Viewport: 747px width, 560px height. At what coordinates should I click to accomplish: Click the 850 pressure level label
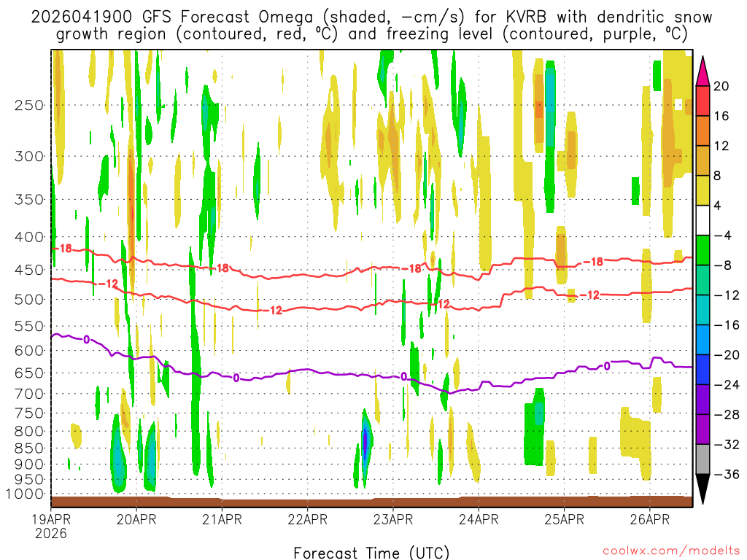click(x=29, y=448)
